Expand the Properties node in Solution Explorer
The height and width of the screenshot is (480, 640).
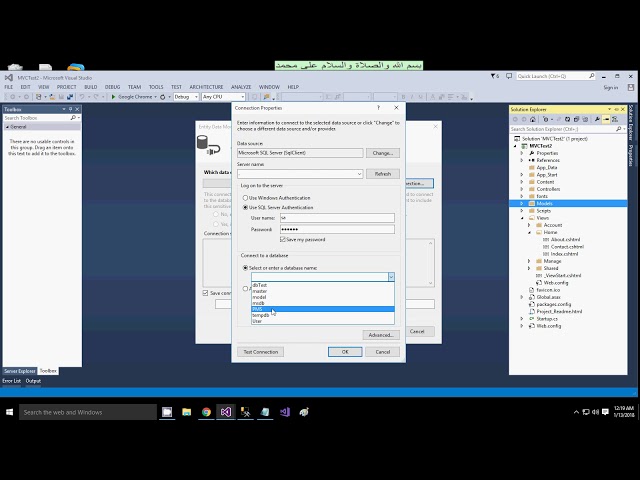522,153
